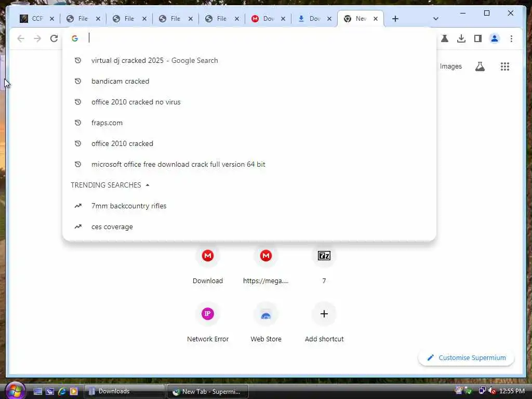Click the network icon in system tray
The height and width of the screenshot is (399, 532).
click(x=482, y=391)
